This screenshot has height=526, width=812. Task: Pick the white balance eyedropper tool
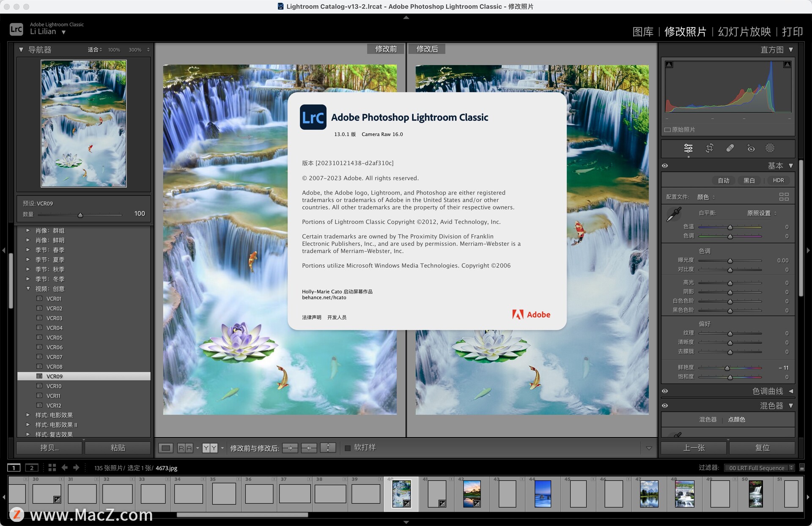673,214
